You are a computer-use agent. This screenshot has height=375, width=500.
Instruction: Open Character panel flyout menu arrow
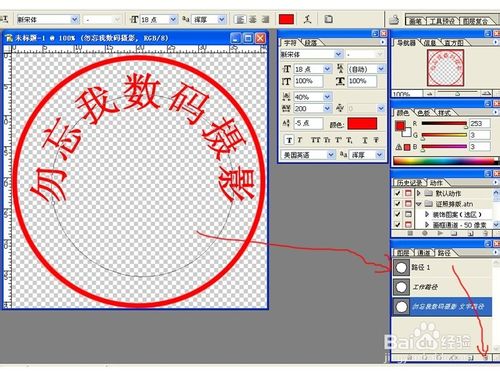(382, 42)
